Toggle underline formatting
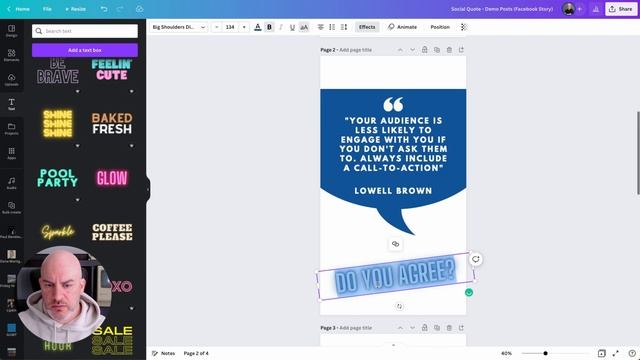 292,27
